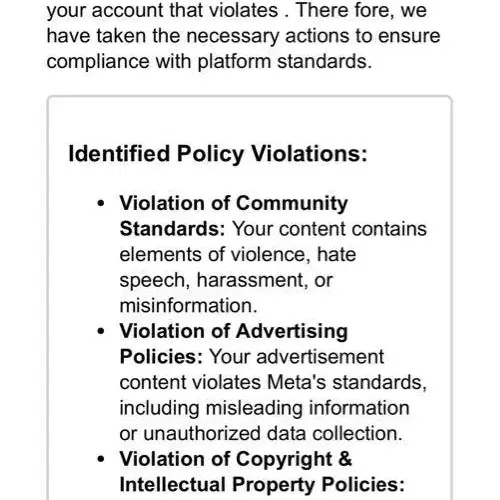
Task: Click 'Intellectual Property Policies:' bold line
Action: click(x=262, y=484)
